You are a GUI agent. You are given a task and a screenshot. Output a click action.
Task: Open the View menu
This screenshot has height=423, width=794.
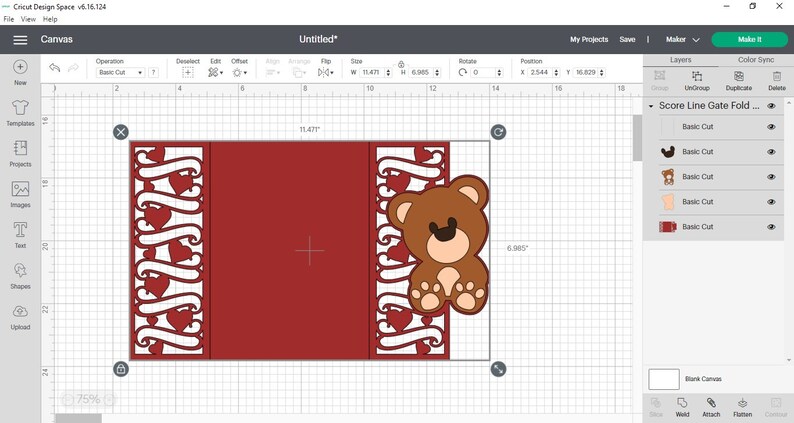click(28, 19)
